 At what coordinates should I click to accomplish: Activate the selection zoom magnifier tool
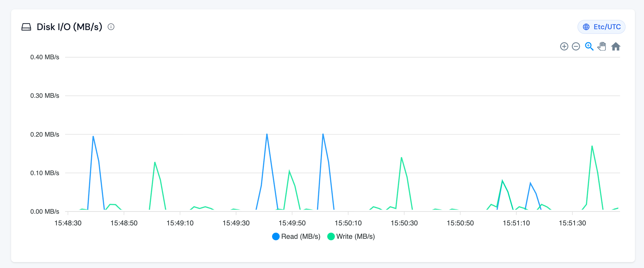coord(589,46)
